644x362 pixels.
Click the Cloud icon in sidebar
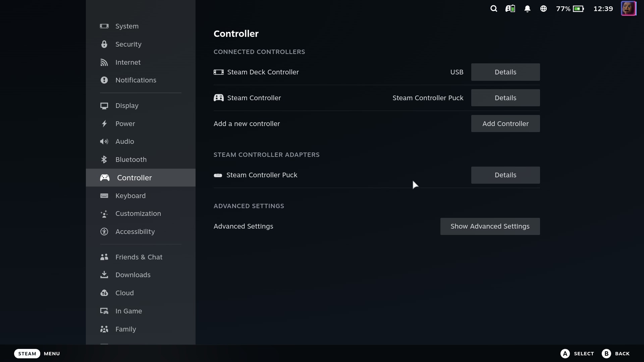(104, 293)
